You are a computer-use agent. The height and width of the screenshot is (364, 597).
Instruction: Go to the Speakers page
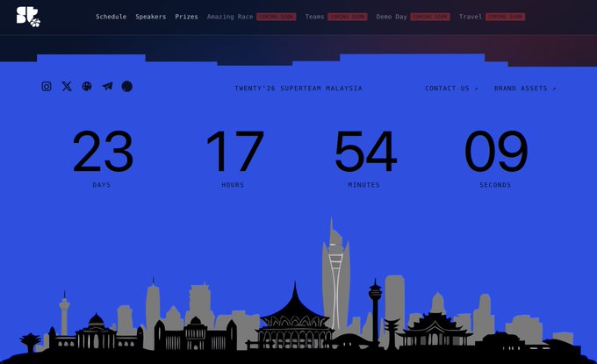coord(151,17)
